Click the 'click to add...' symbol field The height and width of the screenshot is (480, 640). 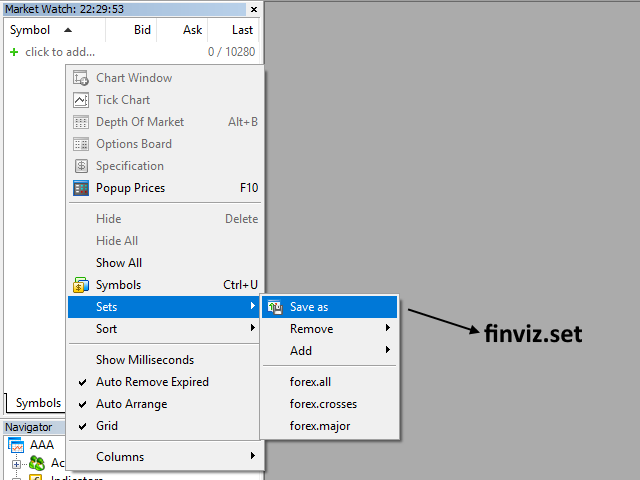tap(60, 52)
